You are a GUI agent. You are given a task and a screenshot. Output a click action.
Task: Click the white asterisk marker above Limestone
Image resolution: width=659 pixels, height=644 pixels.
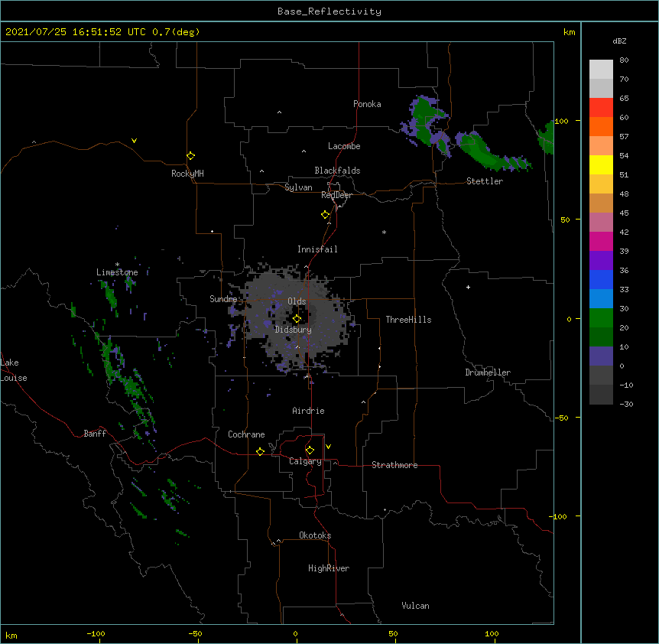(x=117, y=265)
